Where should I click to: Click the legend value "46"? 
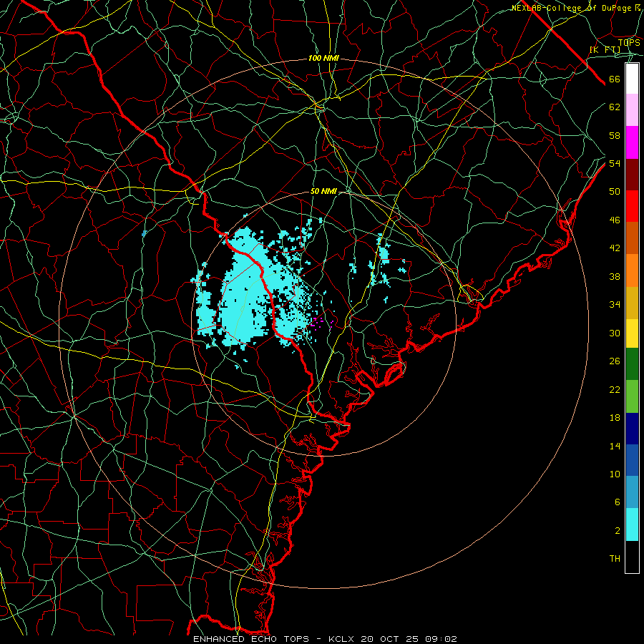pos(615,220)
